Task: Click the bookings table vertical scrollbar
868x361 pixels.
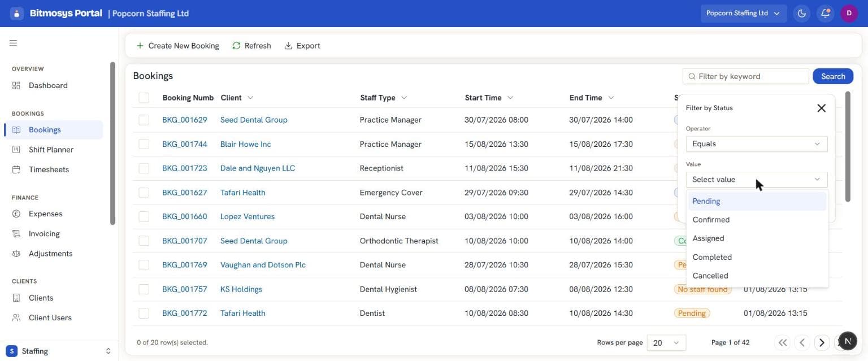Action: (848, 147)
